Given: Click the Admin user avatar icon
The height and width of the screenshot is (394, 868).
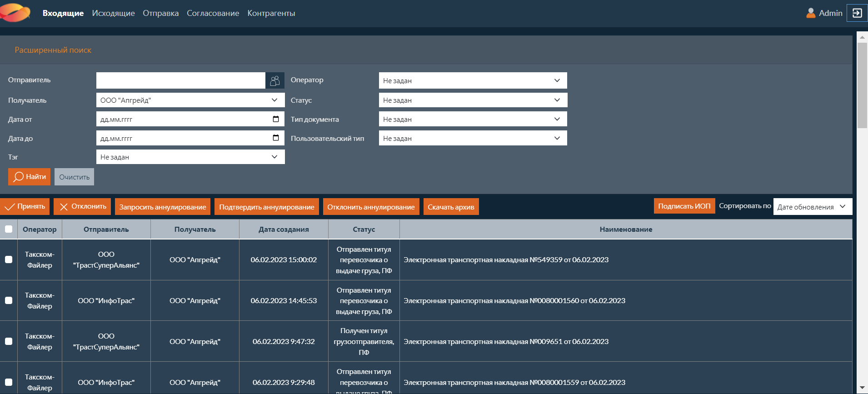Looking at the screenshot, I should [810, 13].
